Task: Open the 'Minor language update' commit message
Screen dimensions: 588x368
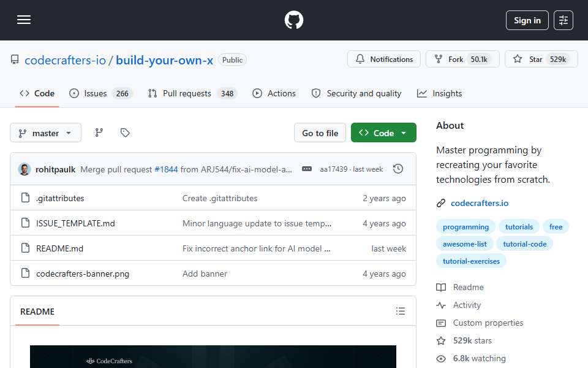Action: (x=257, y=223)
